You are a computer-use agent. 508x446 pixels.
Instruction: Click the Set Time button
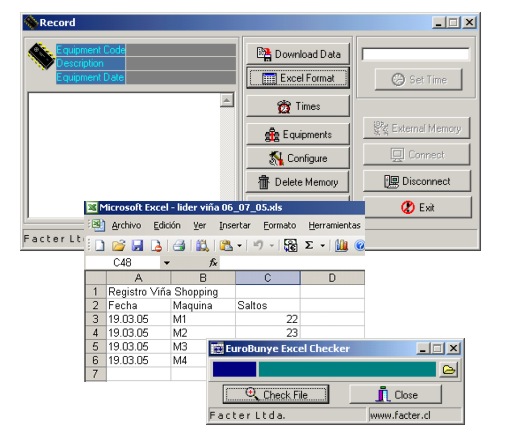point(418,79)
